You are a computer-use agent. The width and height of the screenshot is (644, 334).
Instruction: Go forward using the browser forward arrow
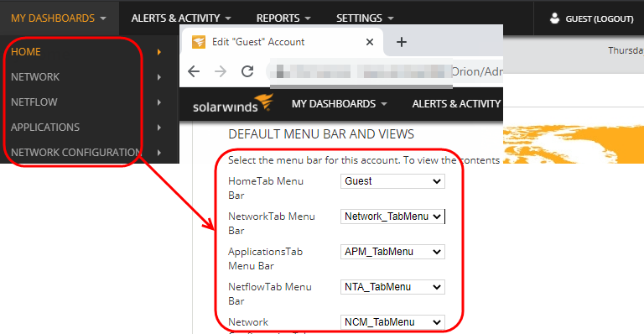point(221,71)
